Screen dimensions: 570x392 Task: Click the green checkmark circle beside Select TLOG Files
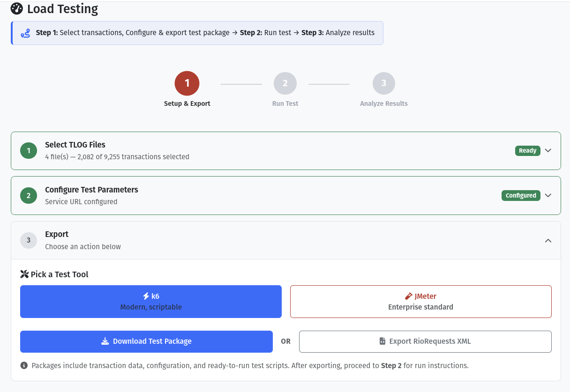28,150
